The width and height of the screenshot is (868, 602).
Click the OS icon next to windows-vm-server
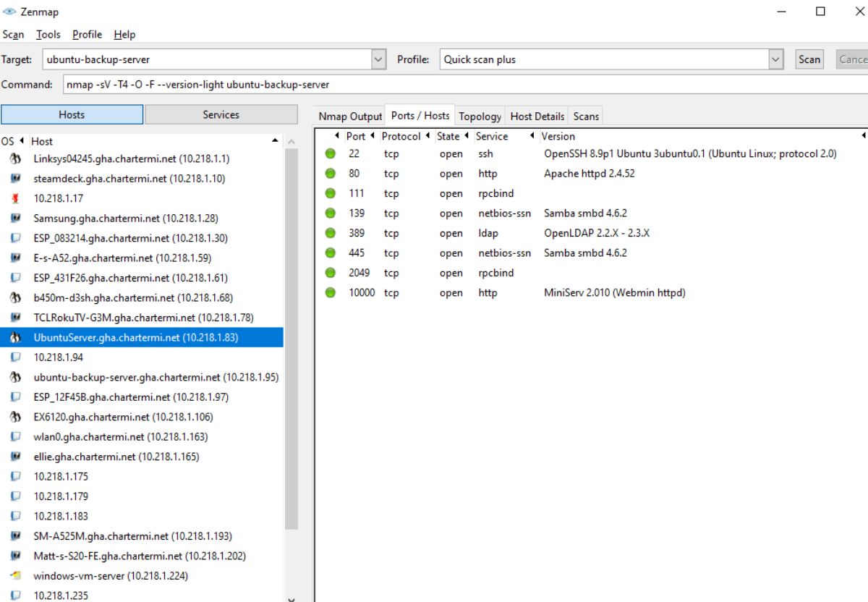point(16,575)
